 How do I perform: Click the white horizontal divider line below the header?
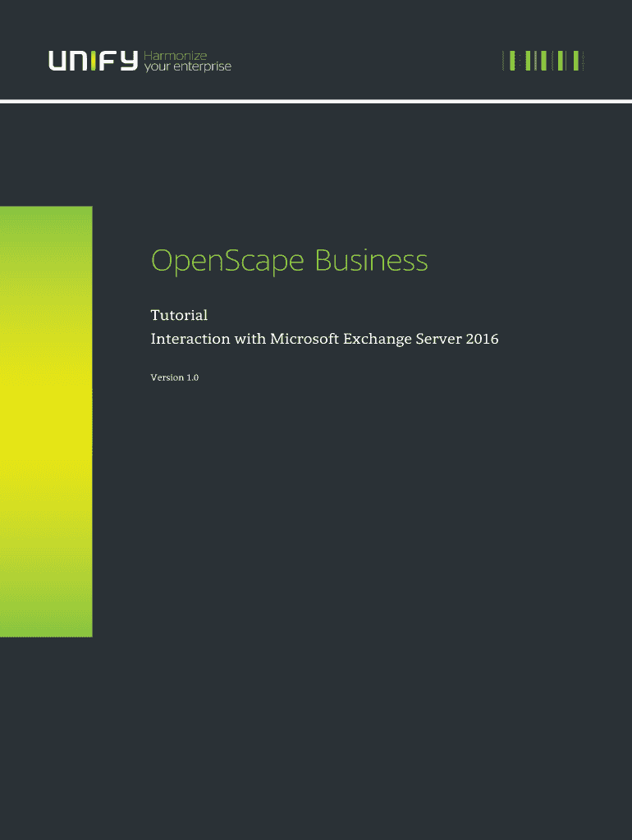coord(316,101)
